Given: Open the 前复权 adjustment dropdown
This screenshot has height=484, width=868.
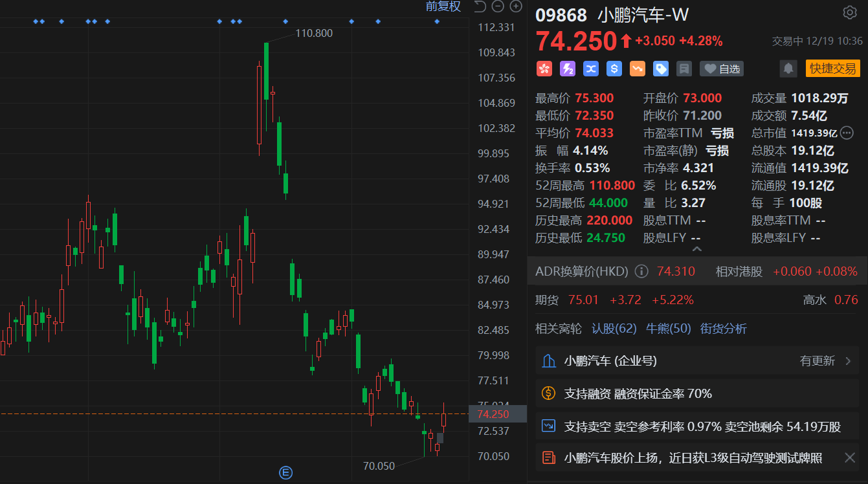Looking at the screenshot, I should [x=443, y=6].
